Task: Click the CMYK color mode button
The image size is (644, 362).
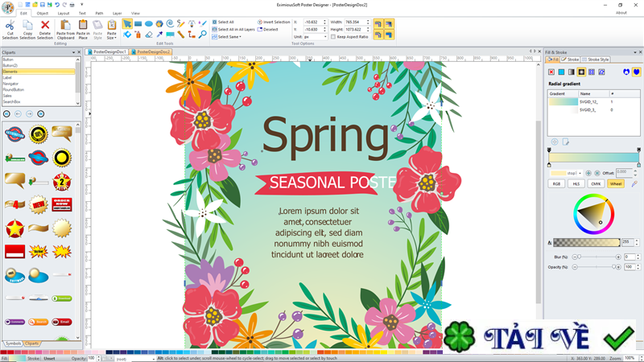Action: (x=596, y=184)
